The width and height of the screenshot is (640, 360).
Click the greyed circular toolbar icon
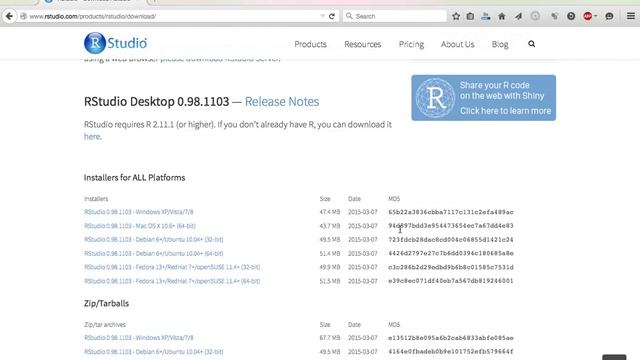(x=535, y=16)
